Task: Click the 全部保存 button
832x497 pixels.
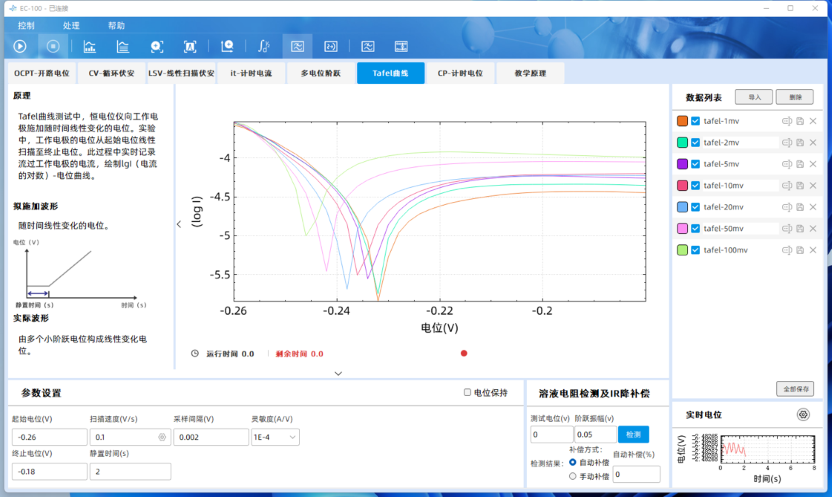Action: coord(795,389)
